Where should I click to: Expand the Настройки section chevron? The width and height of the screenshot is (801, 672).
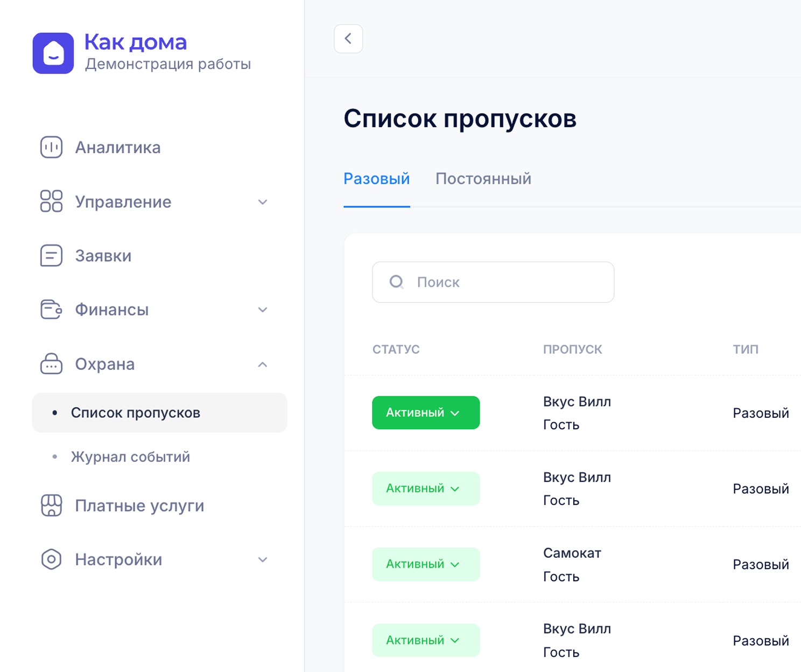pyautogui.click(x=263, y=559)
